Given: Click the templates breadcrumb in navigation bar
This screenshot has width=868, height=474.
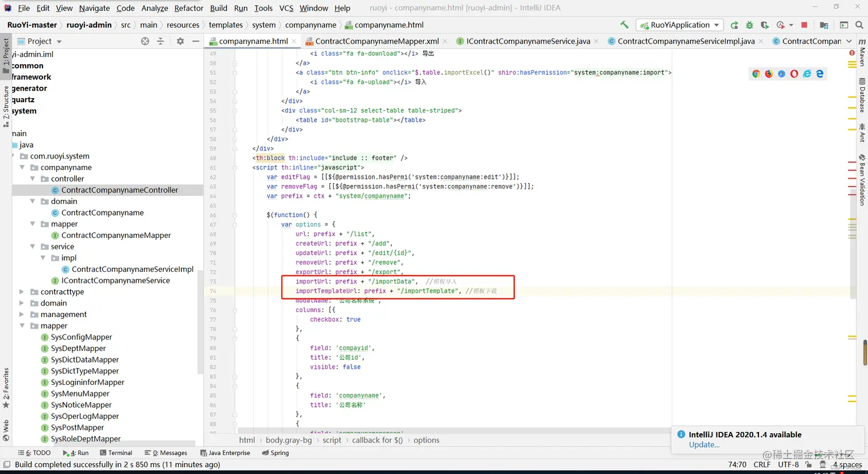Looking at the screenshot, I should [x=226, y=25].
